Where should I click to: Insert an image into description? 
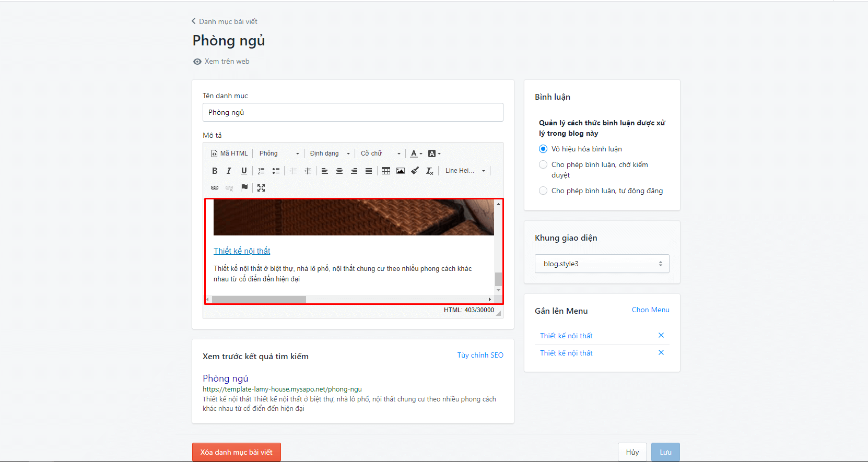[401, 171]
